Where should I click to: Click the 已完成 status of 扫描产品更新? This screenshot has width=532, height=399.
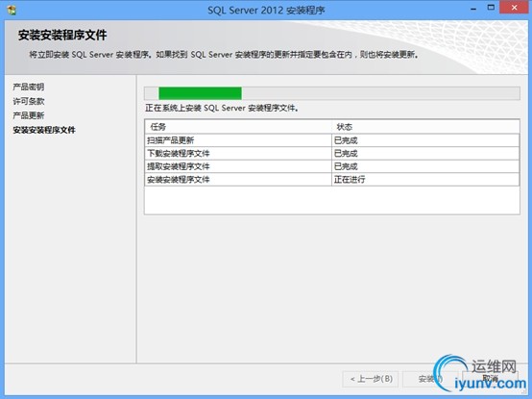click(425, 140)
